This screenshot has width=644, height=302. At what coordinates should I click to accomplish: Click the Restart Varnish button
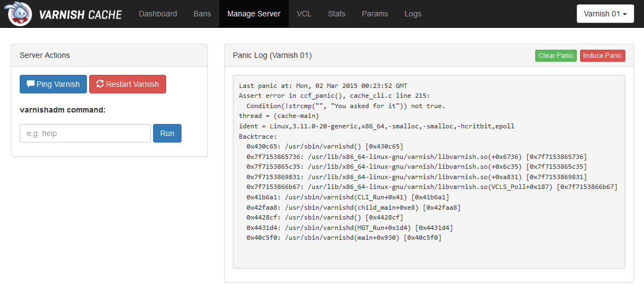pos(128,84)
